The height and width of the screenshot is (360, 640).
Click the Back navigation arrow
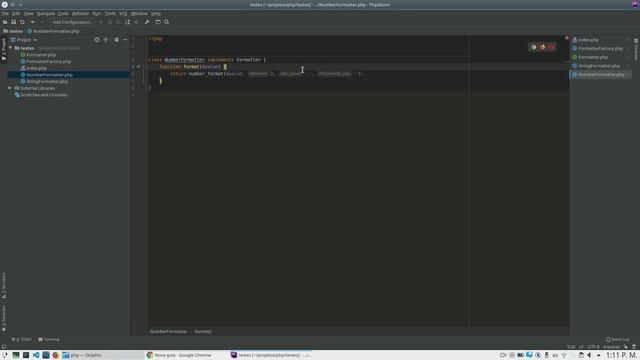[33, 22]
